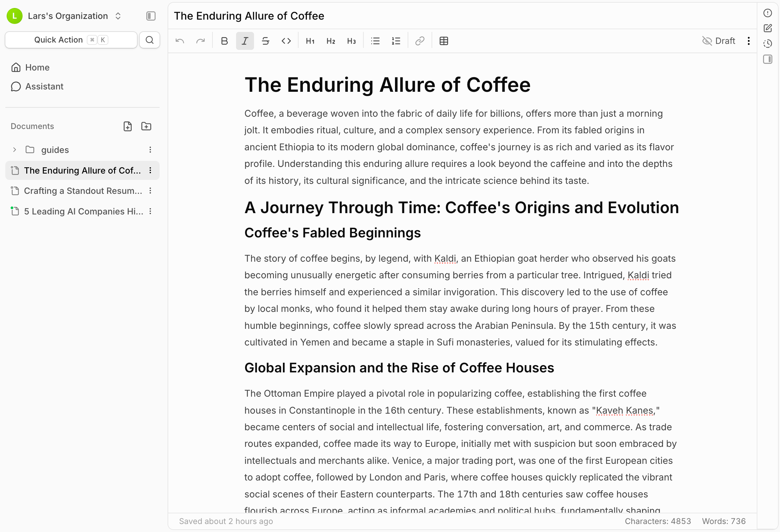Expand the guides folder chevron
This screenshot has width=780, height=532.
14,150
